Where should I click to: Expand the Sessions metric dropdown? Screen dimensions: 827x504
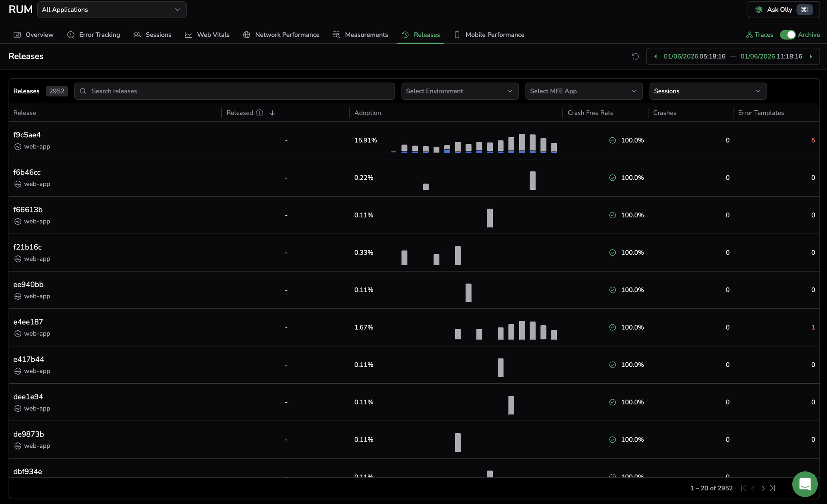708,91
